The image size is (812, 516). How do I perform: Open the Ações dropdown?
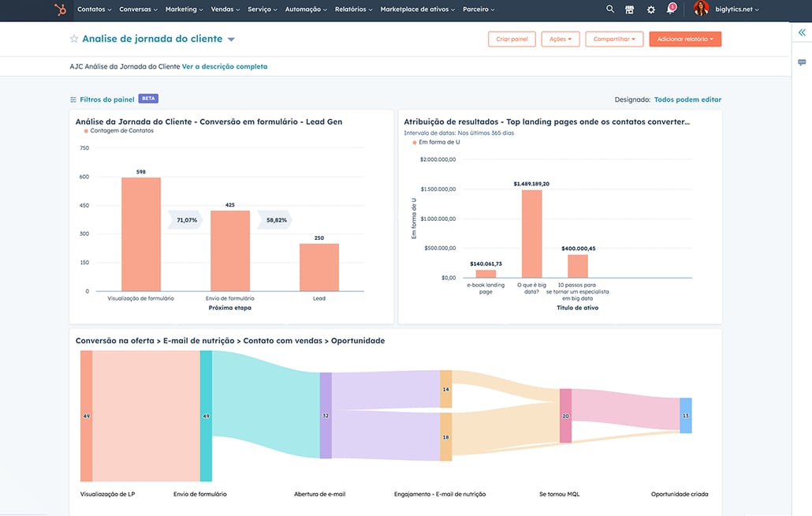(561, 38)
